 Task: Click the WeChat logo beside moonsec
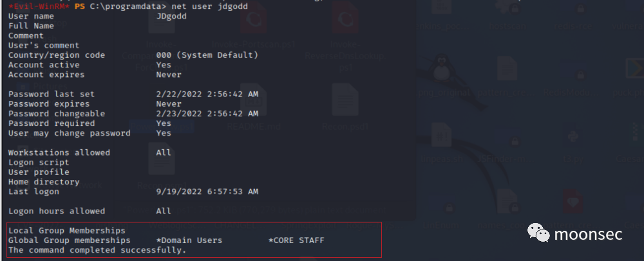[x=538, y=233]
